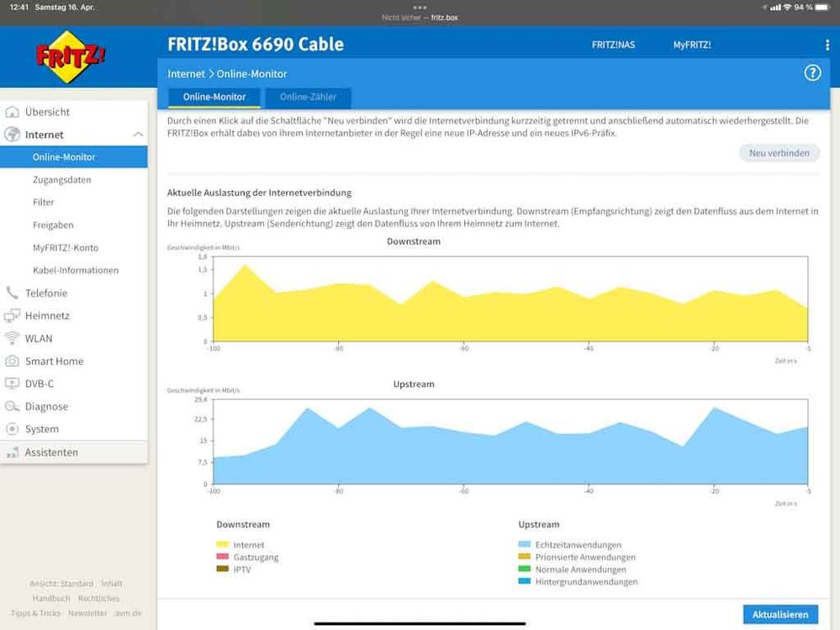The height and width of the screenshot is (630, 840).
Task: Click the Smart Home icon
Action: (12, 361)
